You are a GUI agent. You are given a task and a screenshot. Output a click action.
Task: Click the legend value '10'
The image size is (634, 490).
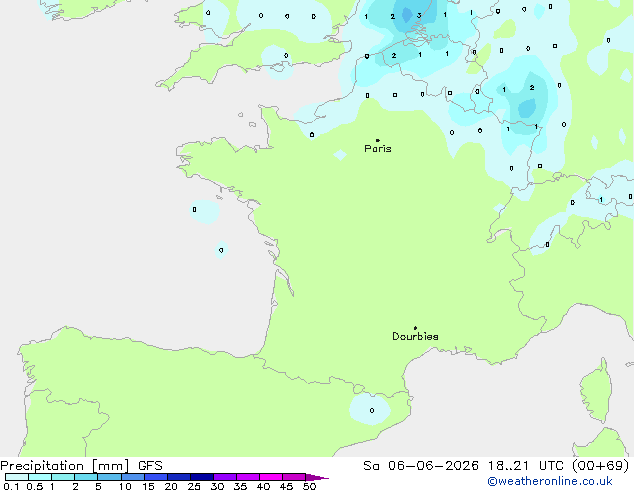tap(125, 486)
